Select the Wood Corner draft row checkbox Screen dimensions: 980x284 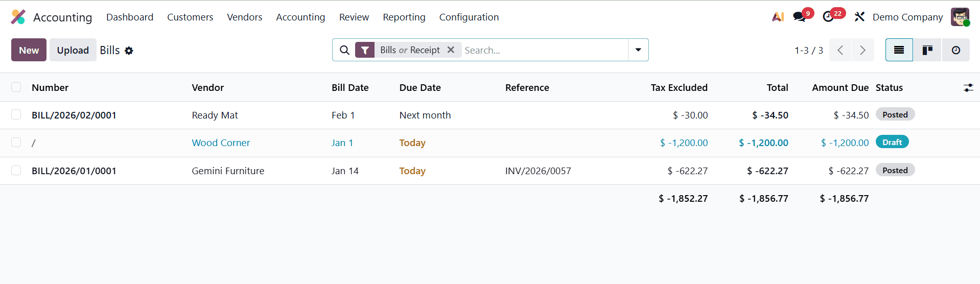coord(16,143)
